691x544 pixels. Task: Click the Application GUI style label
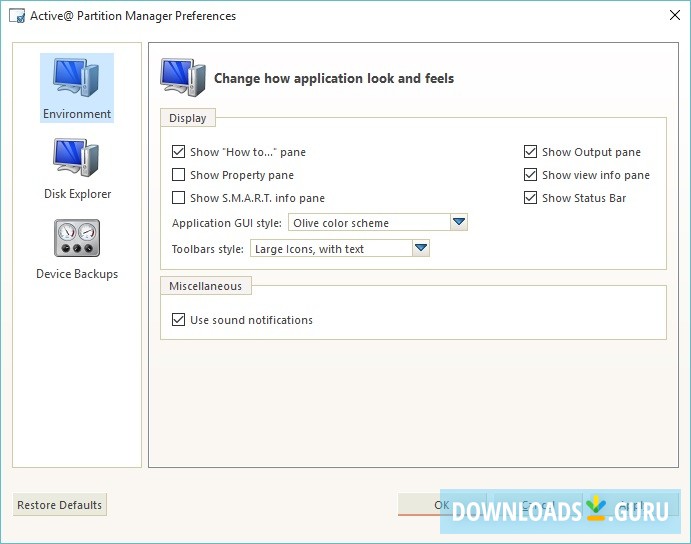[227, 223]
